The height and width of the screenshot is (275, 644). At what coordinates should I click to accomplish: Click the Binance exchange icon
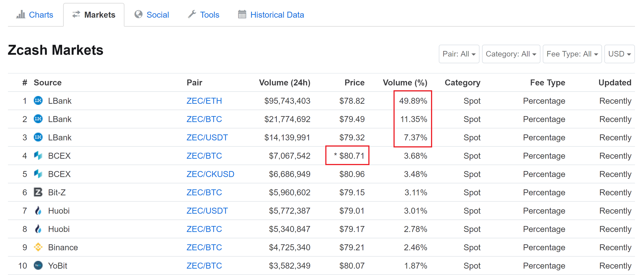(x=38, y=247)
